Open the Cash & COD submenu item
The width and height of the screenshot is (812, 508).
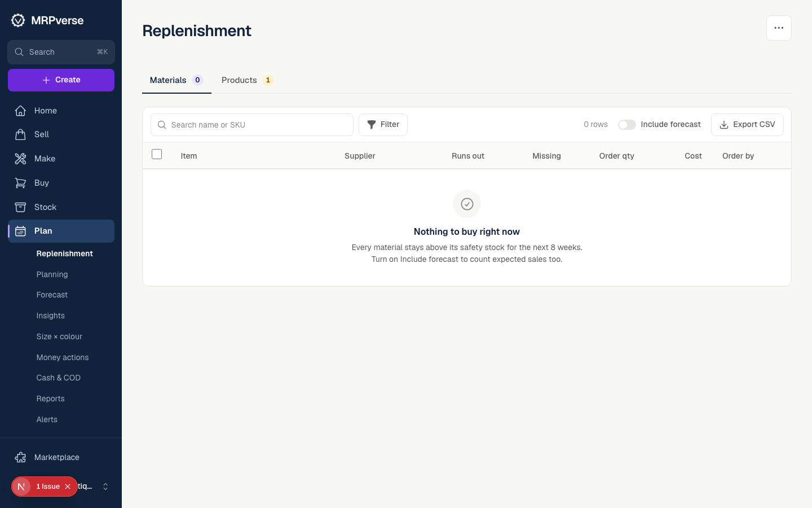(x=58, y=378)
